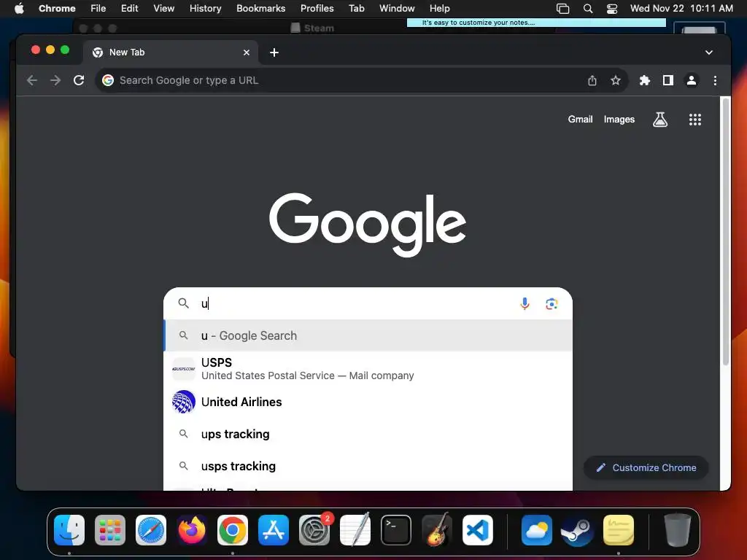Click the forward navigation arrow

point(55,80)
